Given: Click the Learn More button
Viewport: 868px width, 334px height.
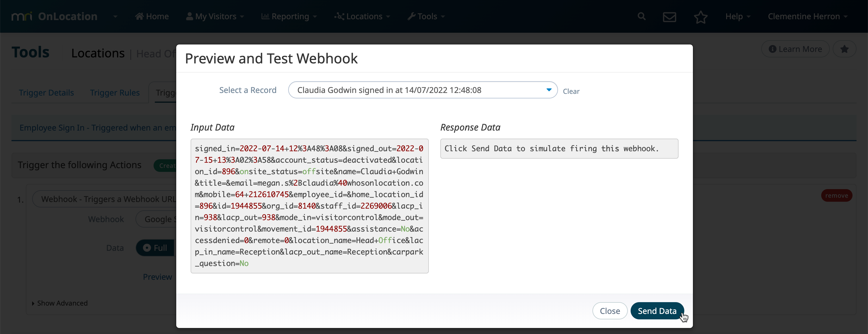Looking at the screenshot, I should point(795,49).
